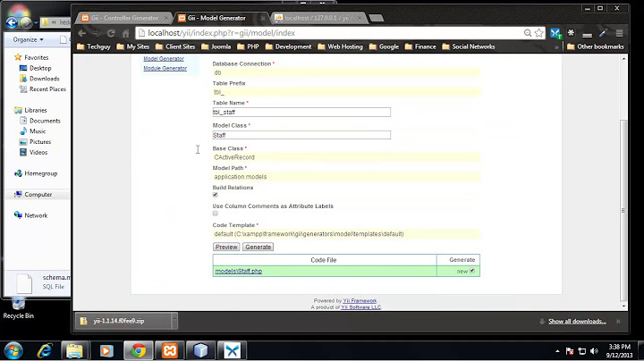Open the My Sites bookmark folder
Image resolution: width=644 pixels, height=361 pixels.
tap(133, 46)
